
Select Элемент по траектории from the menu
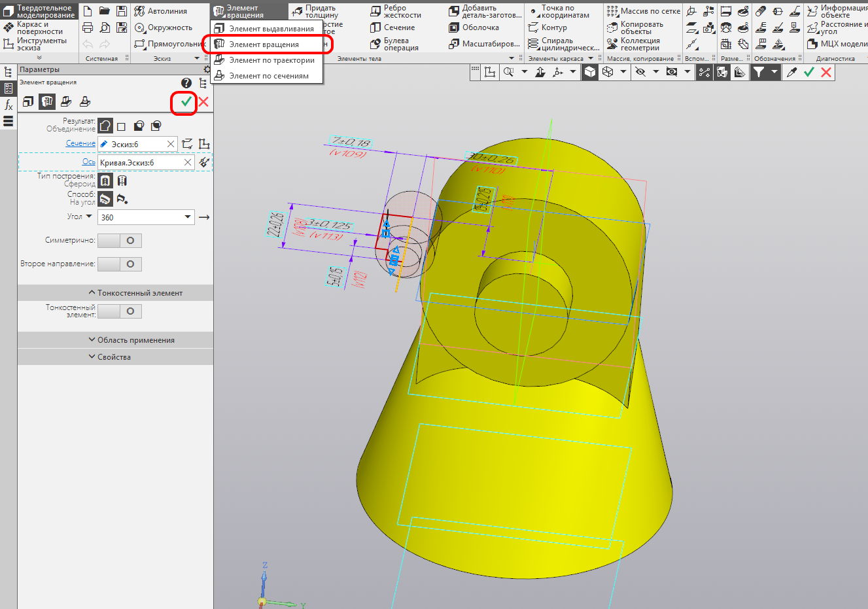pyautogui.click(x=266, y=60)
